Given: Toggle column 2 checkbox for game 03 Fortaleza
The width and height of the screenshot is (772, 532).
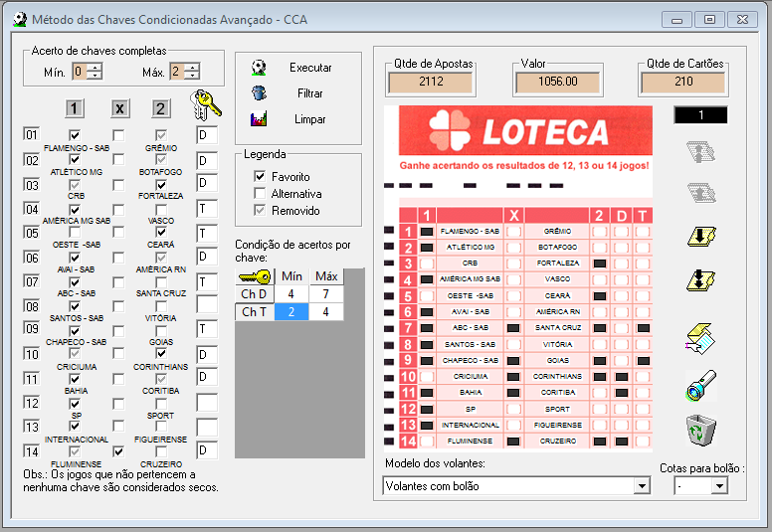Looking at the screenshot, I should (x=161, y=185).
